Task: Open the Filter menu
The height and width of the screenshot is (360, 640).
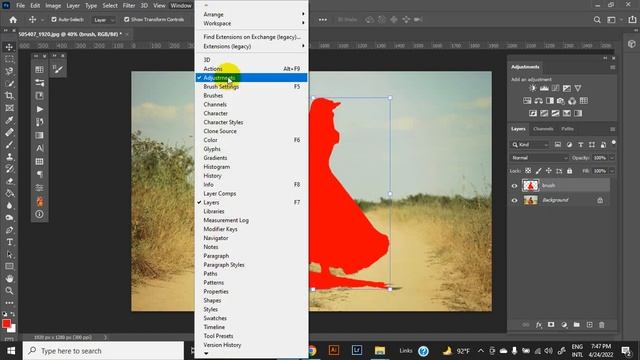Action: [129, 6]
